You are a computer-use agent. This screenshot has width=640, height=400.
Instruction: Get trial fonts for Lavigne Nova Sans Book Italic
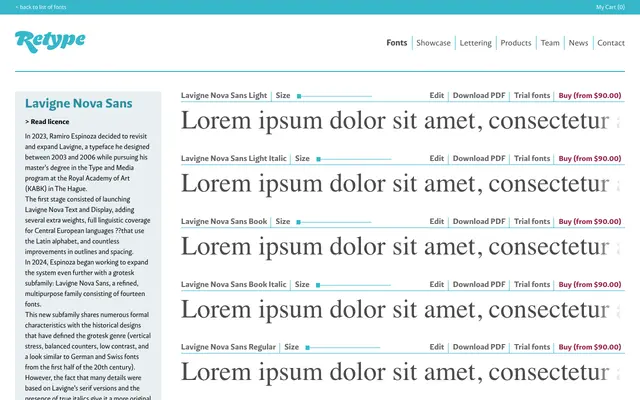[x=532, y=284]
